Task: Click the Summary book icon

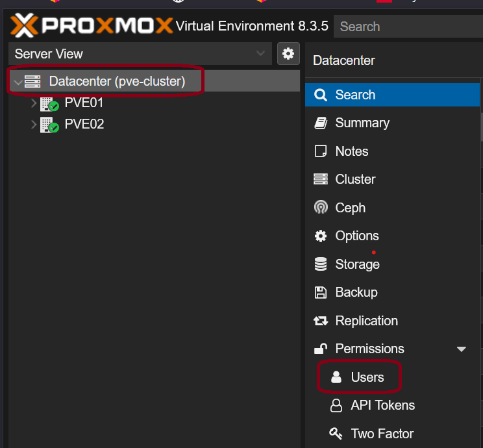Action: click(320, 123)
